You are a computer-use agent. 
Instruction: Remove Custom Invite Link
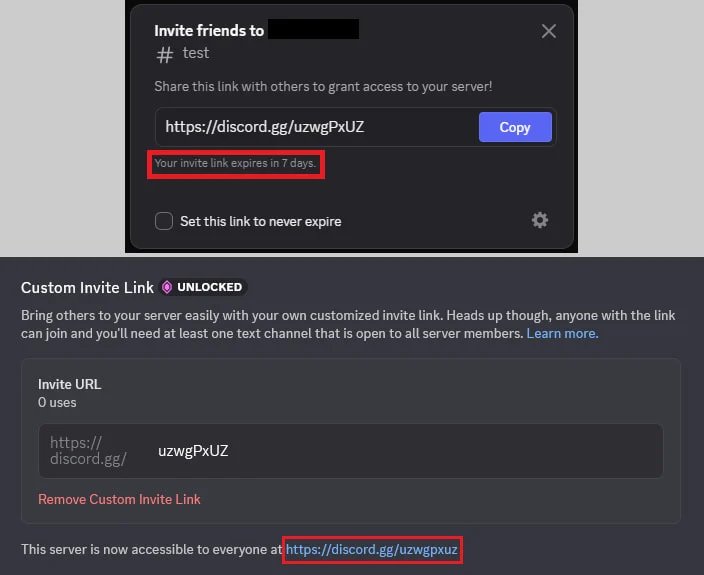pyautogui.click(x=119, y=499)
